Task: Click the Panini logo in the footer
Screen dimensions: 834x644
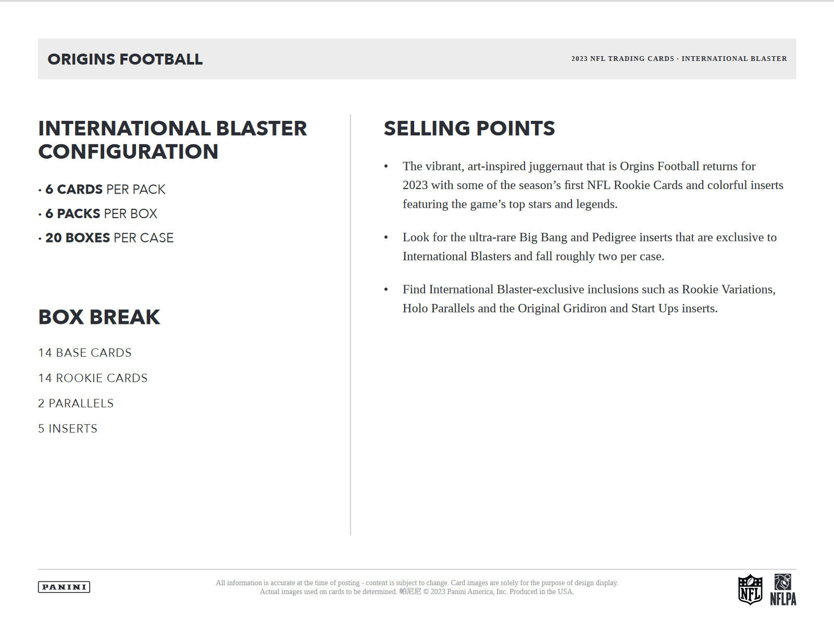Action: coord(64,587)
